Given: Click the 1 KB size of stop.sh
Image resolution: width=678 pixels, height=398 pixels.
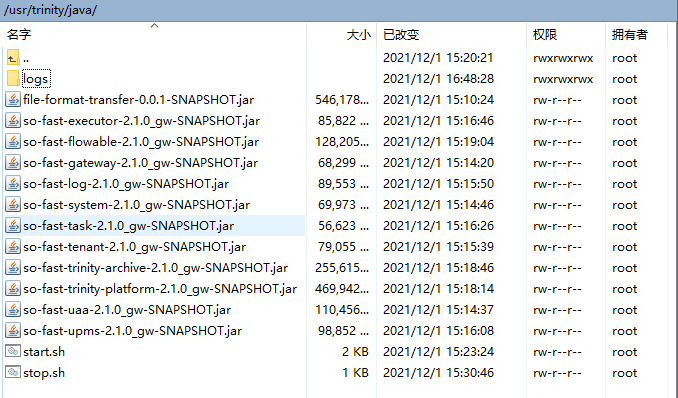Looking at the screenshot, I should pyautogui.click(x=355, y=373).
